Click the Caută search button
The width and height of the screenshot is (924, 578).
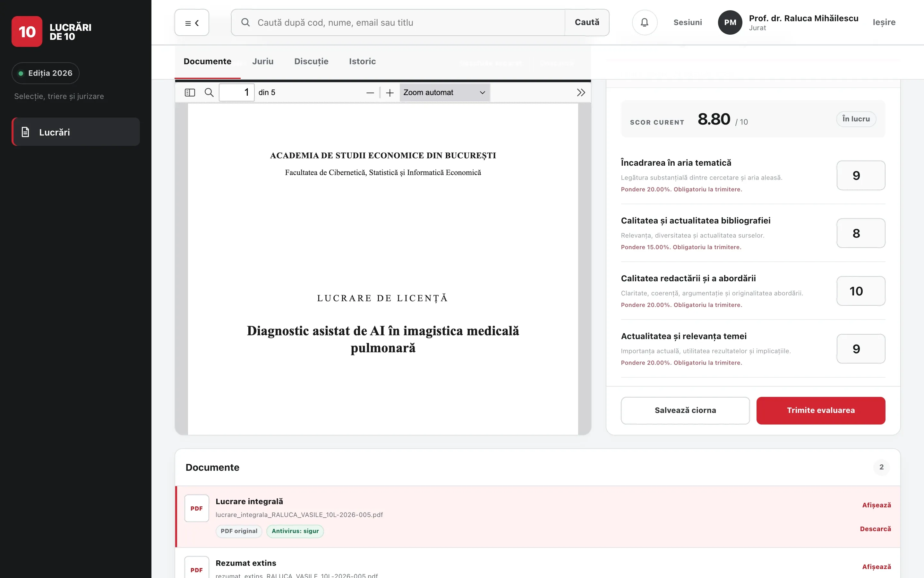tap(587, 22)
